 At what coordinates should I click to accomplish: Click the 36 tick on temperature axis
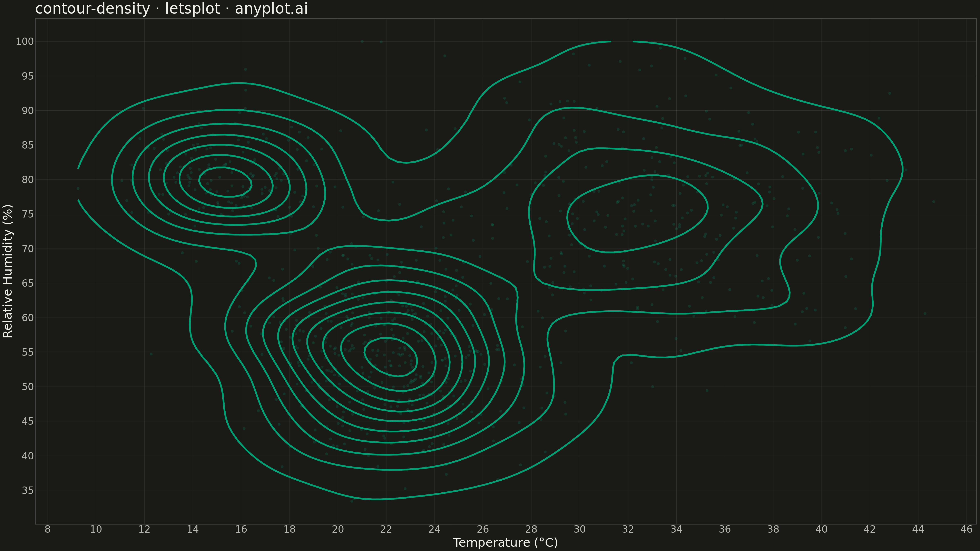725,529
